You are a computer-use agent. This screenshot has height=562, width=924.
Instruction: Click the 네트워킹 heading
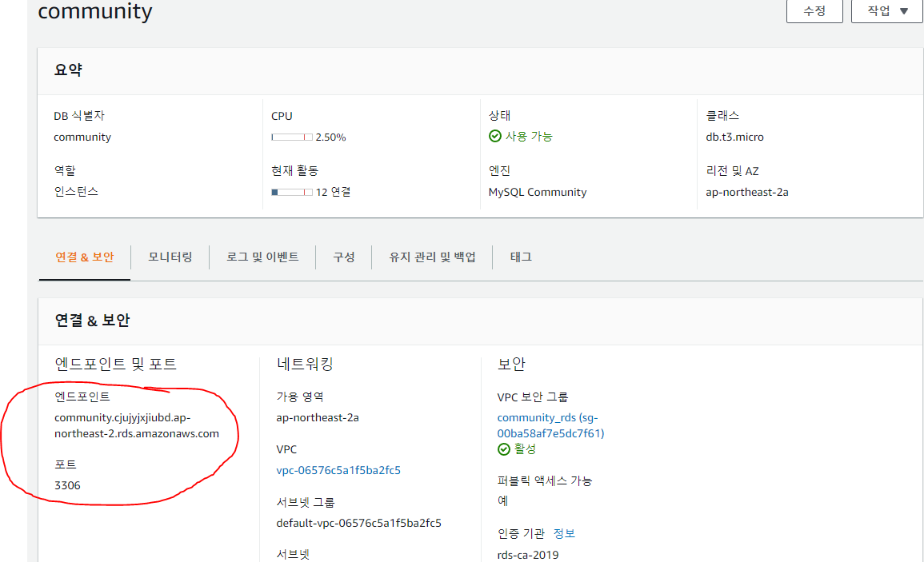tap(305, 364)
